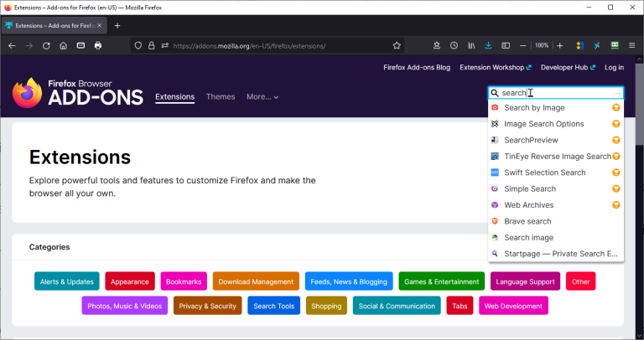The image size is (644, 340).
Task: Click the address bar URL field
Action: (x=267, y=46)
